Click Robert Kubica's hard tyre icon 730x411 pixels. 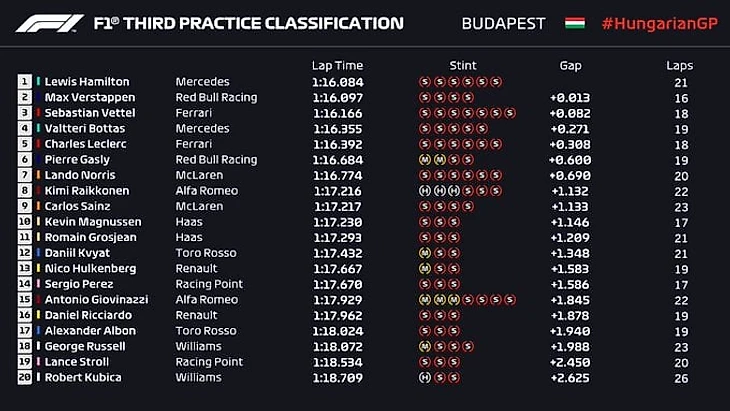425,377
